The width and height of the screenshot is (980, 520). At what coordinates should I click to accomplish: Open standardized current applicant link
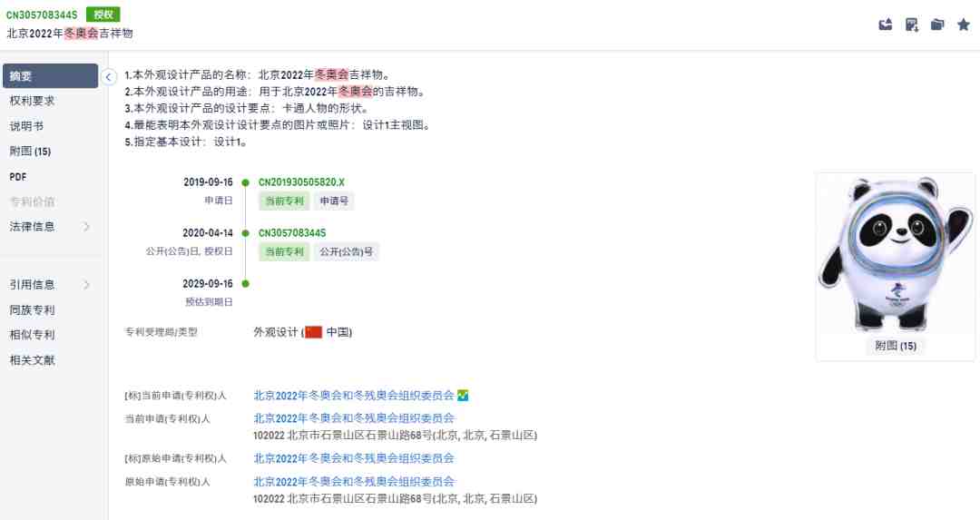coord(354,396)
